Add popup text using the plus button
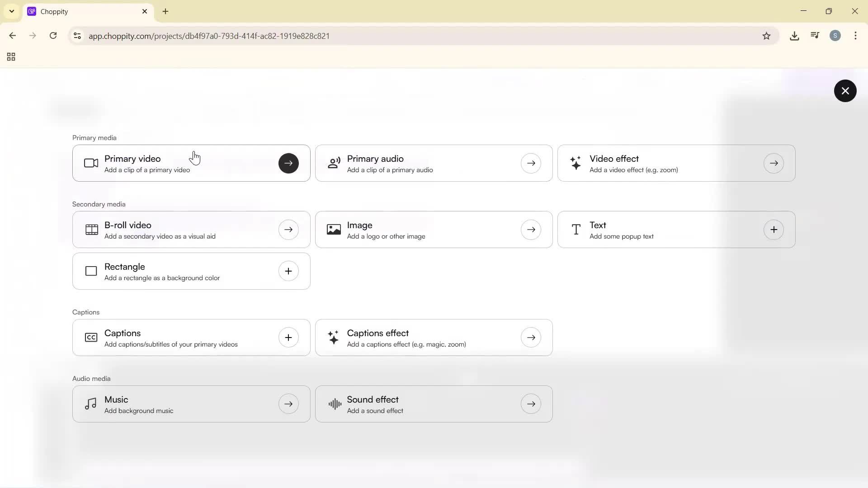 (774, 229)
